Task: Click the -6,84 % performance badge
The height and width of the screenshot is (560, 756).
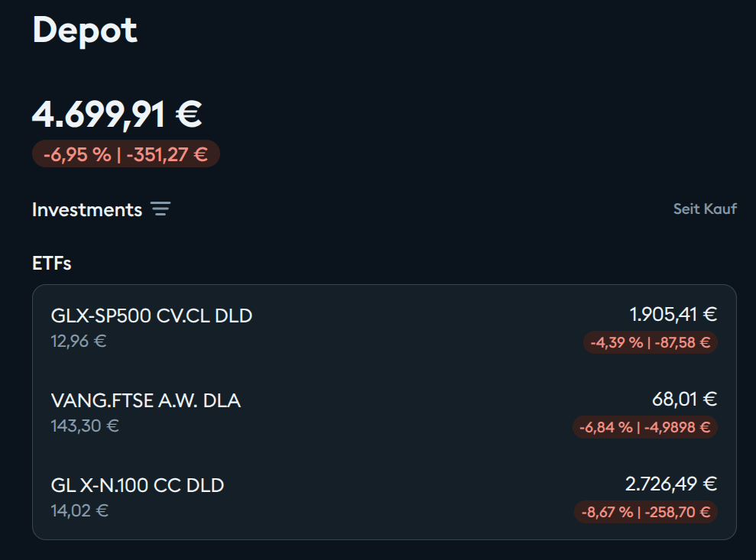Action: click(x=645, y=427)
